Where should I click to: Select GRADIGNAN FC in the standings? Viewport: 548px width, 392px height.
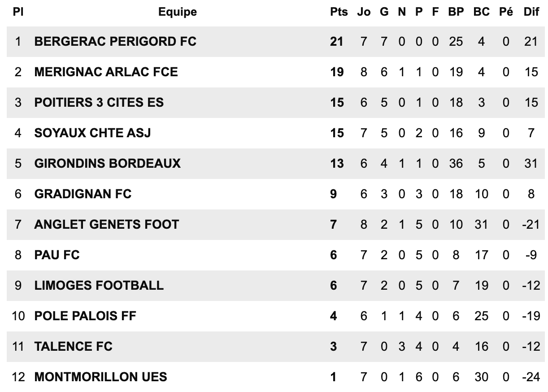point(83,194)
